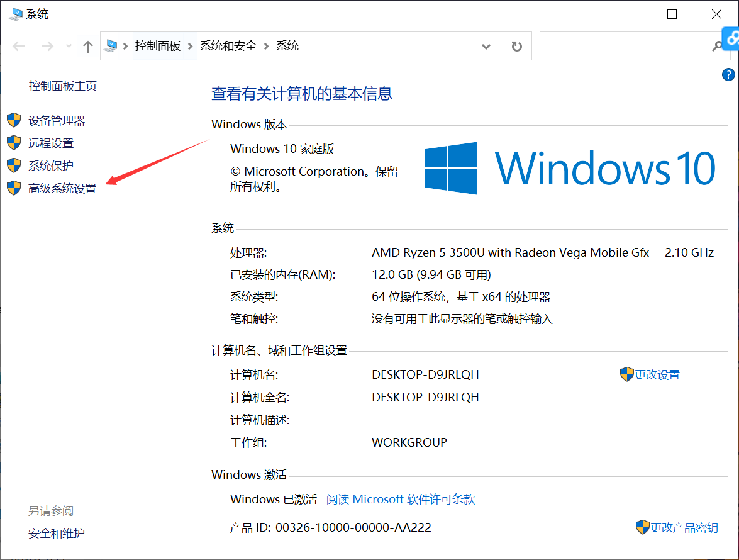The width and height of the screenshot is (739, 560).
Task: Open 阅读 Microsoft 软件许可条款 link
Action: [401, 499]
